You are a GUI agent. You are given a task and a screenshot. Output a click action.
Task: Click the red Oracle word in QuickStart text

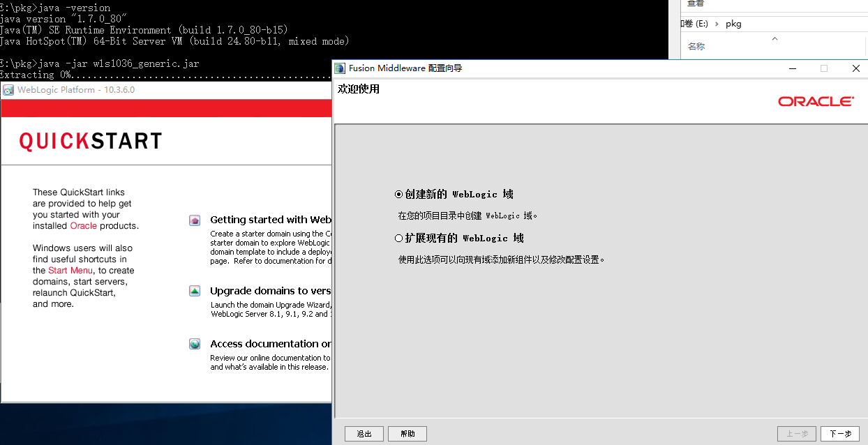tap(84, 226)
